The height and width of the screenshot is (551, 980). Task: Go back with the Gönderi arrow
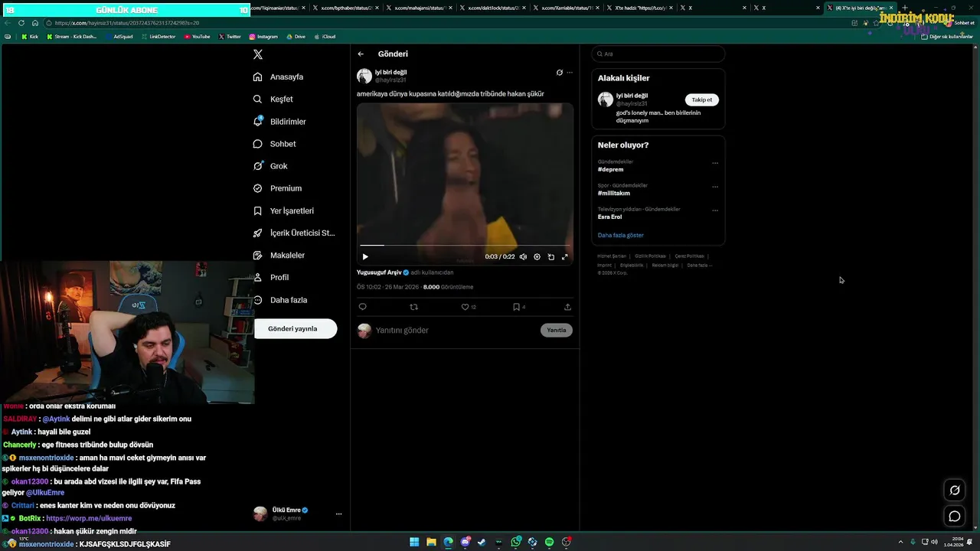(361, 54)
